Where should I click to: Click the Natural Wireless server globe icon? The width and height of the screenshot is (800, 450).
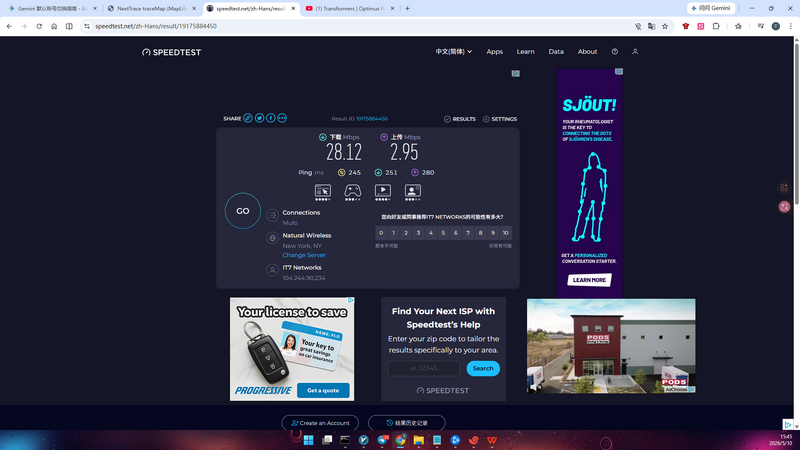pyautogui.click(x=272, y=238)
